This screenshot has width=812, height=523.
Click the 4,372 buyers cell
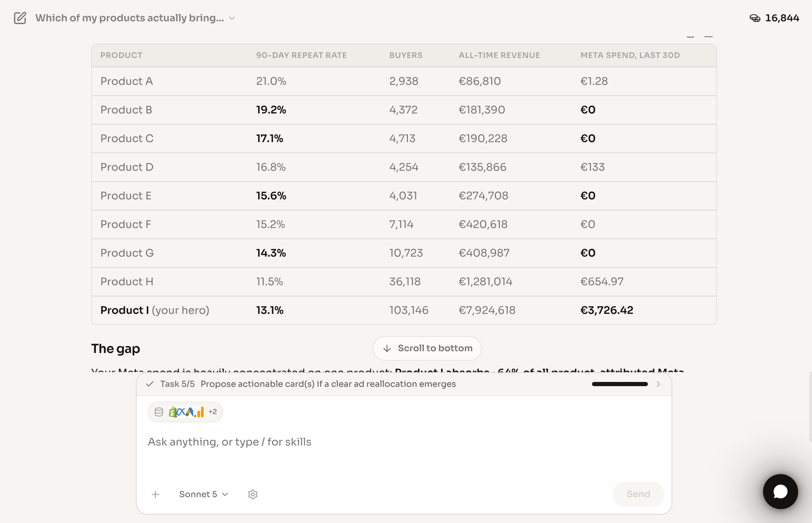pyautogui.click(x=403, y=110)
